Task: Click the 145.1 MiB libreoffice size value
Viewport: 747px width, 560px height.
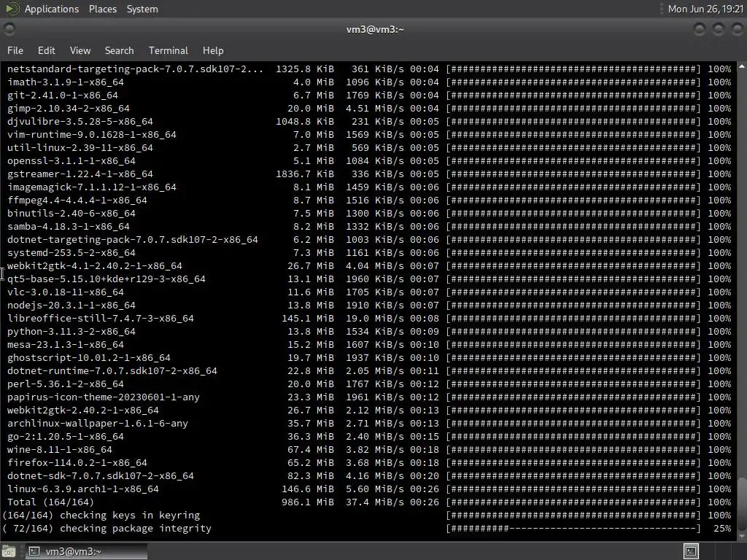Action: (x=307, y=319)
